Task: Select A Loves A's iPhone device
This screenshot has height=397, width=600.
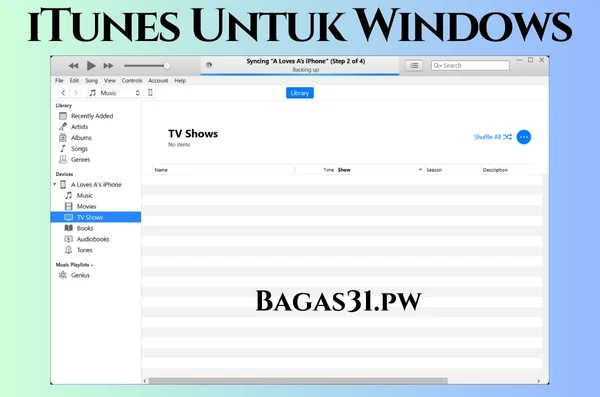Action: [x=96, y=185]
